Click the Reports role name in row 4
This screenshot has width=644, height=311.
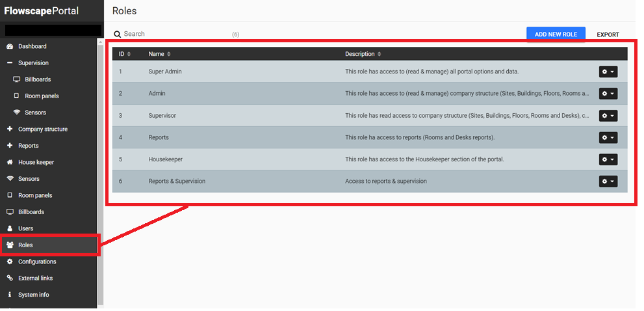(159, 137)
